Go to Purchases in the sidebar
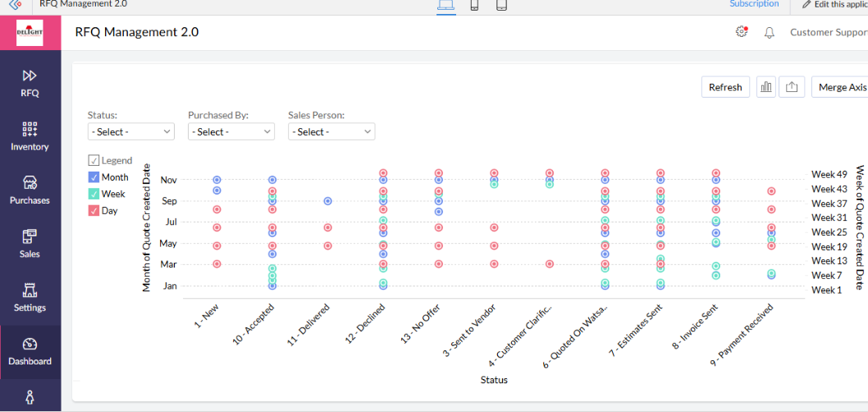Image resolution: width=868 pixels, height=412 pixels. 30,189
